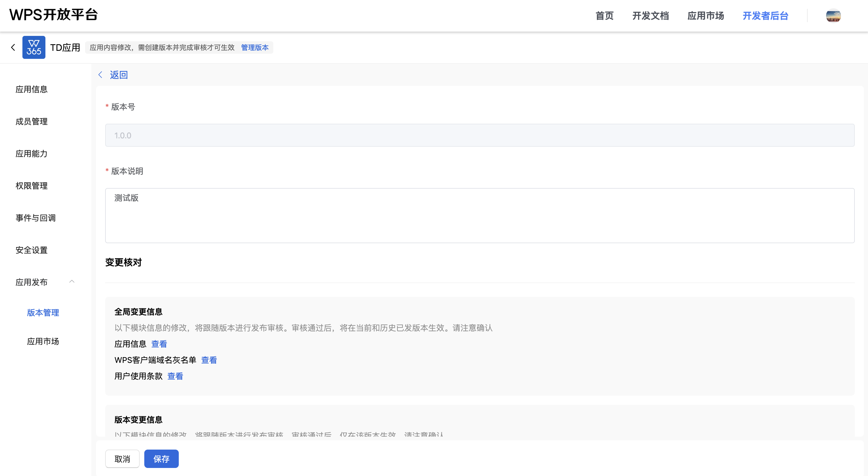
Task: View 应用信息 changes via 查看
Action: click(x=159, y=344)
